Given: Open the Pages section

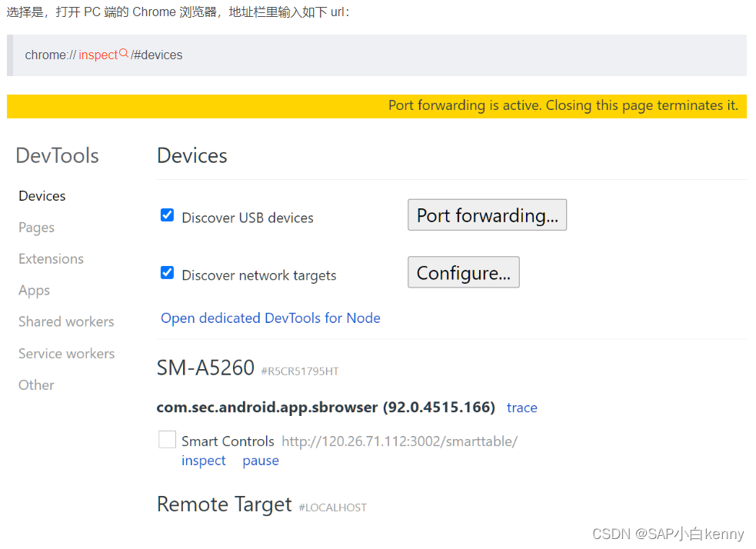Looking at the screenshot, I should 36,228.
